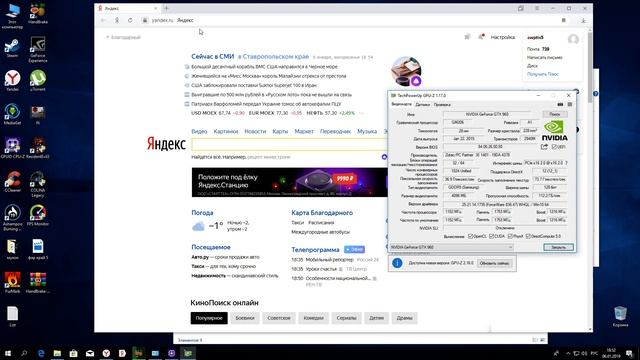Open the 'Видео' Yandex service link
640x360 pixels.
tap(199, 131)
